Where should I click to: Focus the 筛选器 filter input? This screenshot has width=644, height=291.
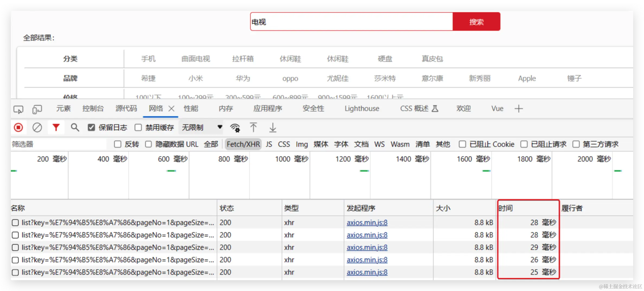(59, 144)
